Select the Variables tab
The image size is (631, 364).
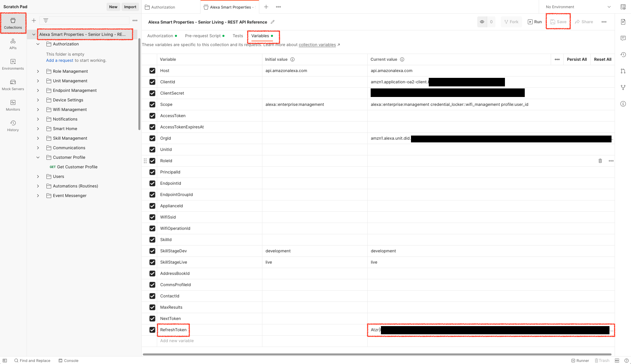click(x=262, y=36)
